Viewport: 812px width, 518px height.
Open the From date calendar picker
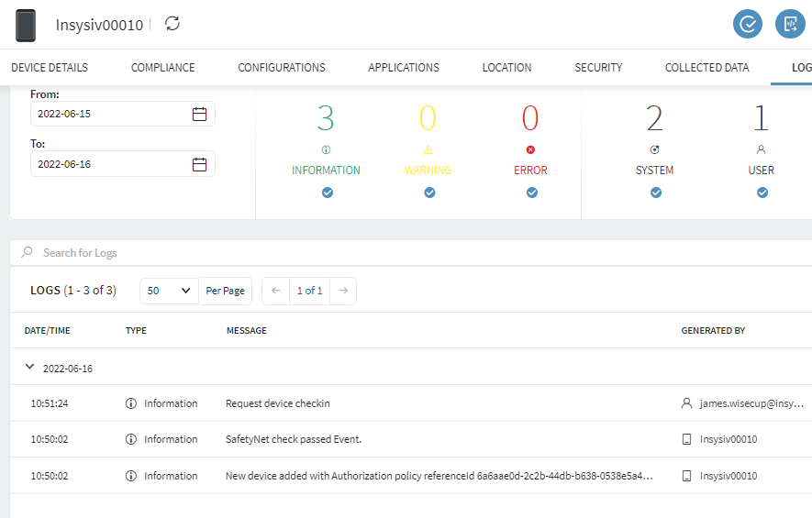click(199, 115)
